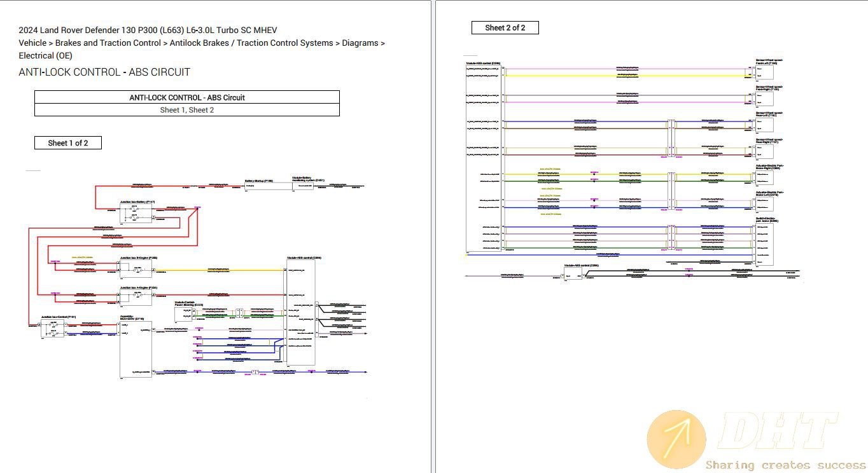The width and height of the screenshot is (868, 473).
Task: Click the 'ANTI-LOCK CONTROL - ABS CIRCUIT' page heading
Action: click(x=104, y=72)
